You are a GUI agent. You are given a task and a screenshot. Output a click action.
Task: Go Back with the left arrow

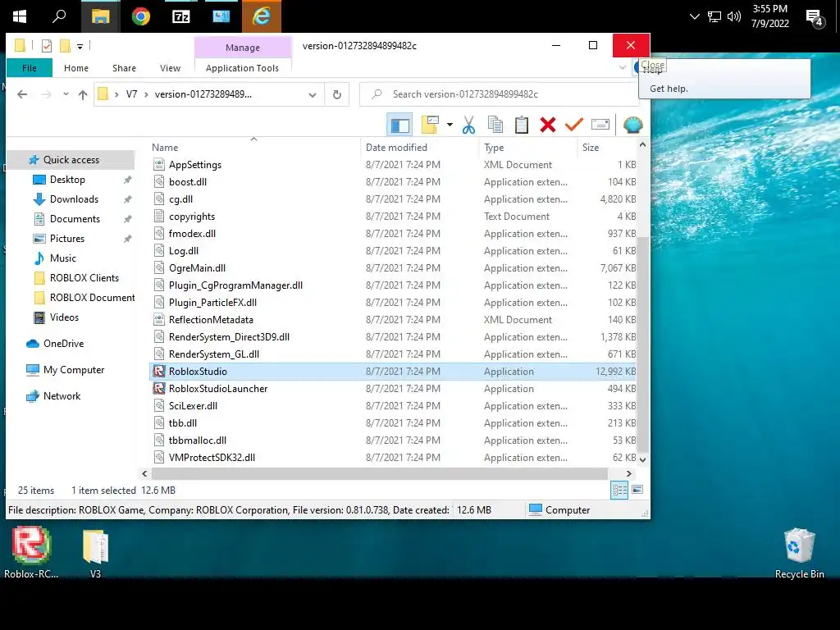[x=22, y=94]
